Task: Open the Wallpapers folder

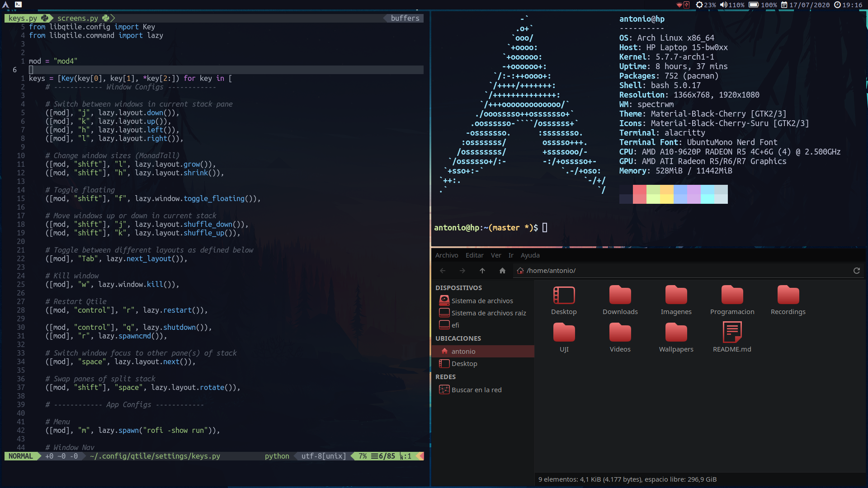Action: coord(676,333)
